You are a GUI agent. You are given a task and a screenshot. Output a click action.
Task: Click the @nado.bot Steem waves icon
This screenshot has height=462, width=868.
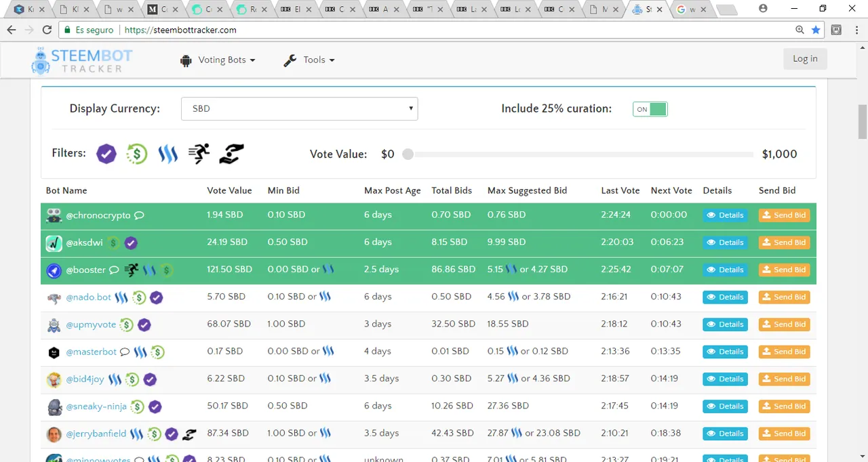121,297
